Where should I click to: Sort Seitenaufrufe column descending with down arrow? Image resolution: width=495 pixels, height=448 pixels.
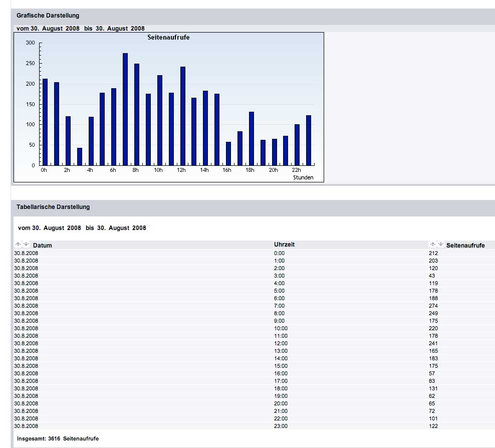tap(441, 244)
